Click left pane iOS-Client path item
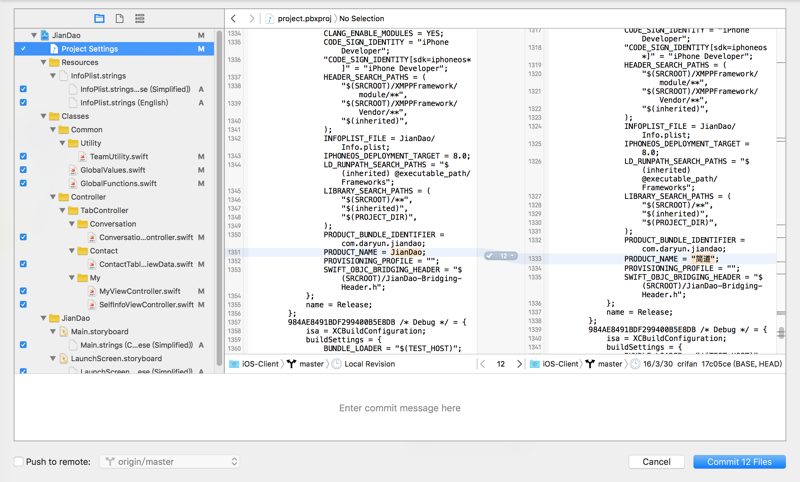 point(260,364)
